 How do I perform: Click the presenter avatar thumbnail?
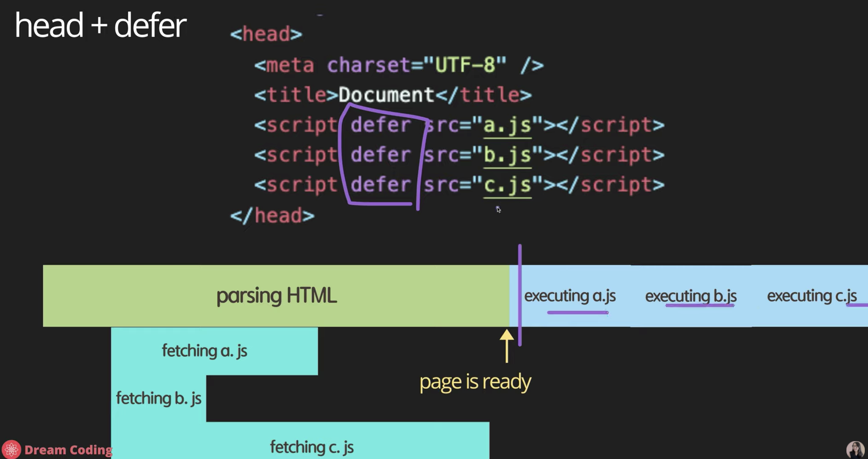click(855, 449)
